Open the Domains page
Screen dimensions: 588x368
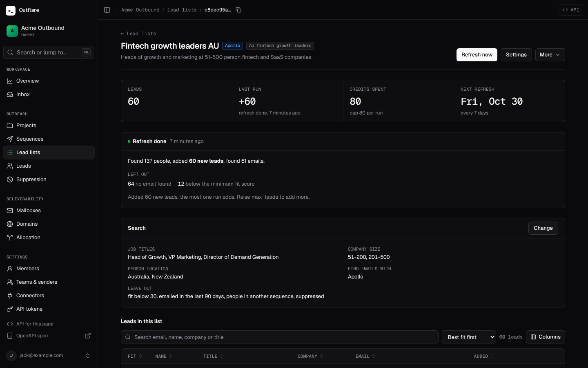[49, 224]
